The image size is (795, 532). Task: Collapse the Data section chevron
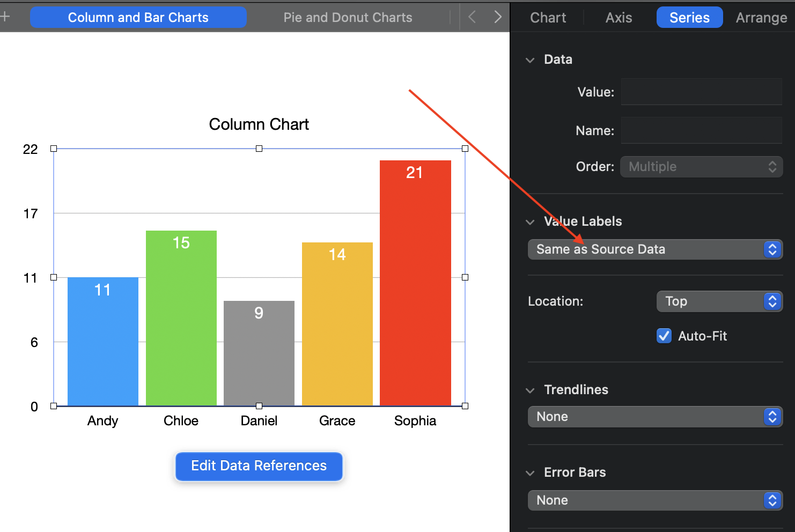530,60
